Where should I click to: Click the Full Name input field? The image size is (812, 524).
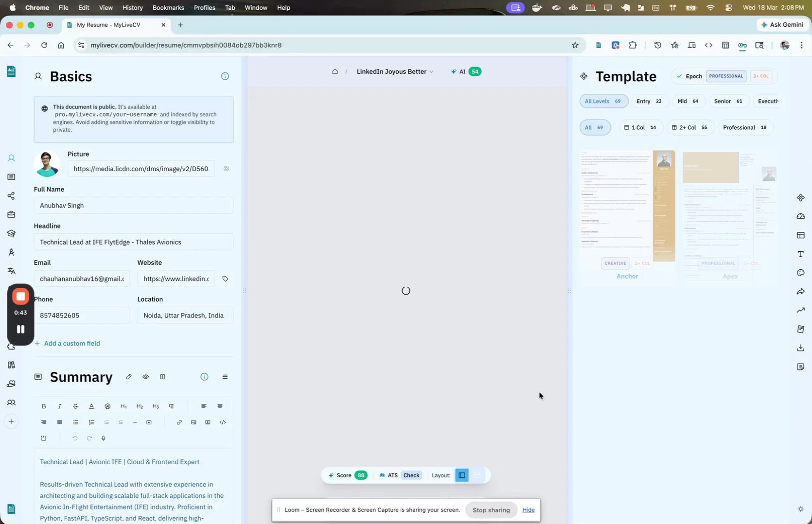[133, 205]
